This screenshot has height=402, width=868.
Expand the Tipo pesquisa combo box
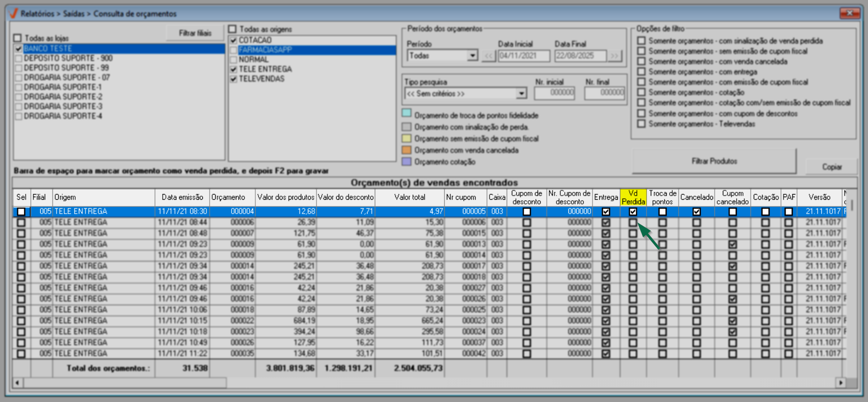click(x=521, y=94)
